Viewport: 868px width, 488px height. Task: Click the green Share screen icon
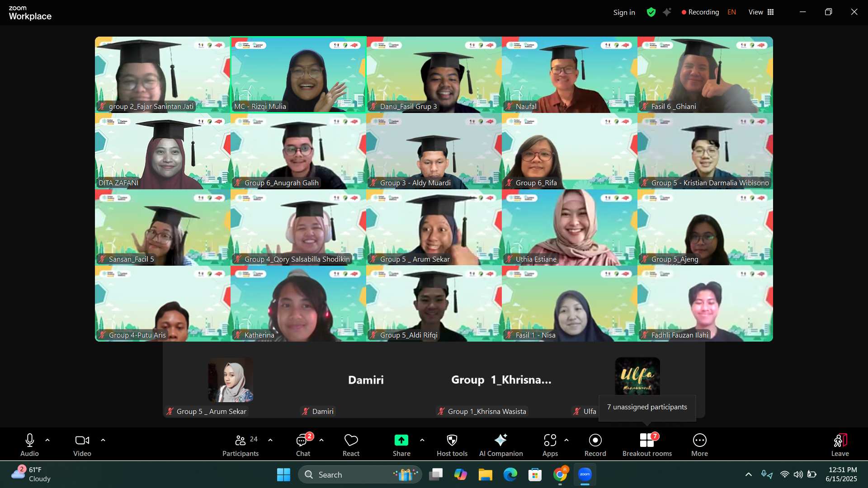point(401,441)
